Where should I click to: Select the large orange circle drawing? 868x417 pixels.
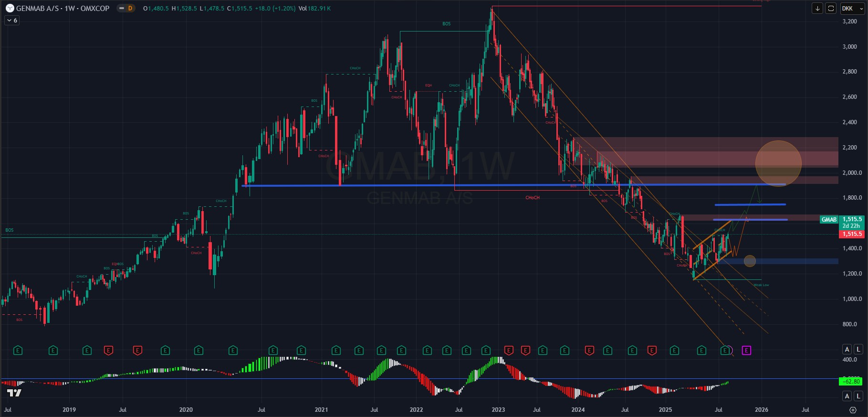(x=778, y=163)
